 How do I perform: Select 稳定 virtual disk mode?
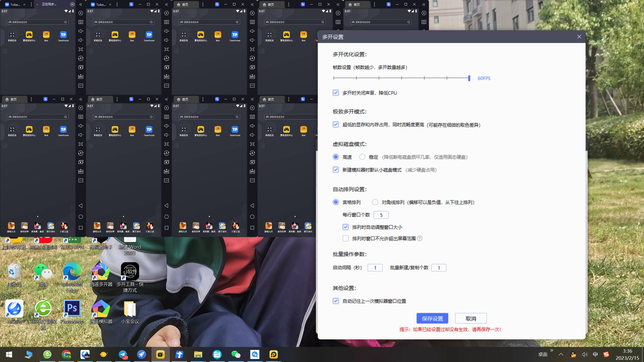click(362, 157)
